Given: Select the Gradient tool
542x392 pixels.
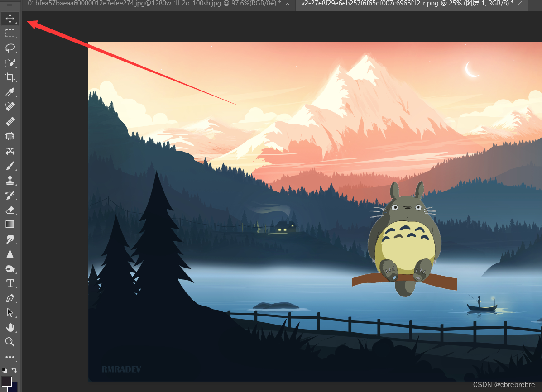Looking at the screenshot, I should [x=10, y=225].
